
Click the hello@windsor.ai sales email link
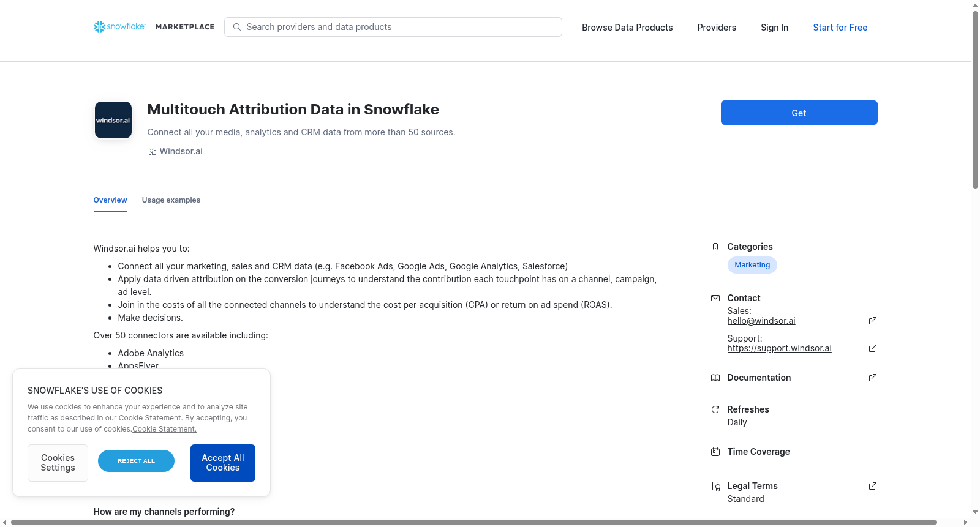tap(761, 321)
